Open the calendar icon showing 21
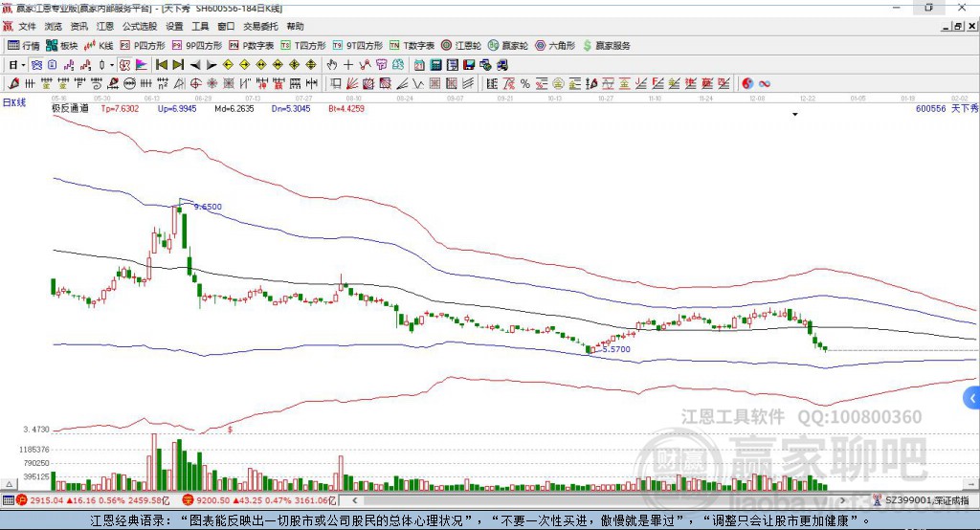The image size is (980, 530). [419, 65]
